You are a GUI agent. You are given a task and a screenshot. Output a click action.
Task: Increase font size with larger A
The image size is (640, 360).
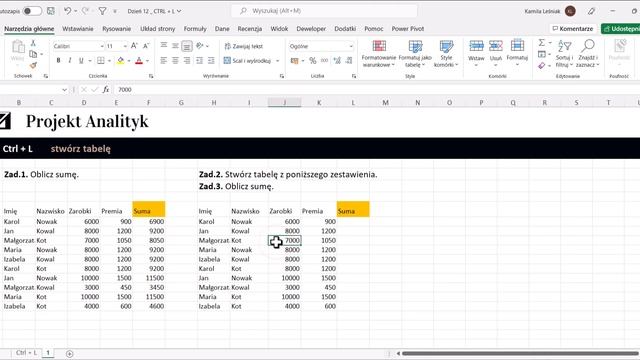134,46
